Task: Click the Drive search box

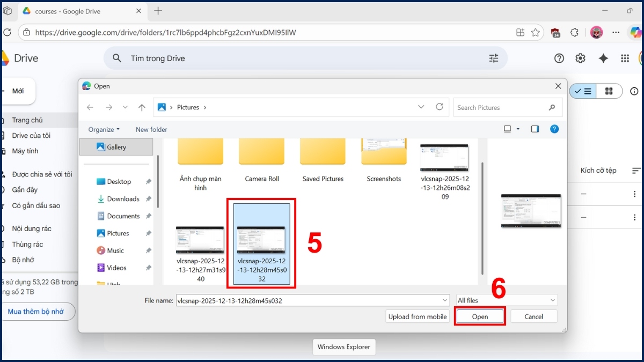Action: tap(305, 58)
